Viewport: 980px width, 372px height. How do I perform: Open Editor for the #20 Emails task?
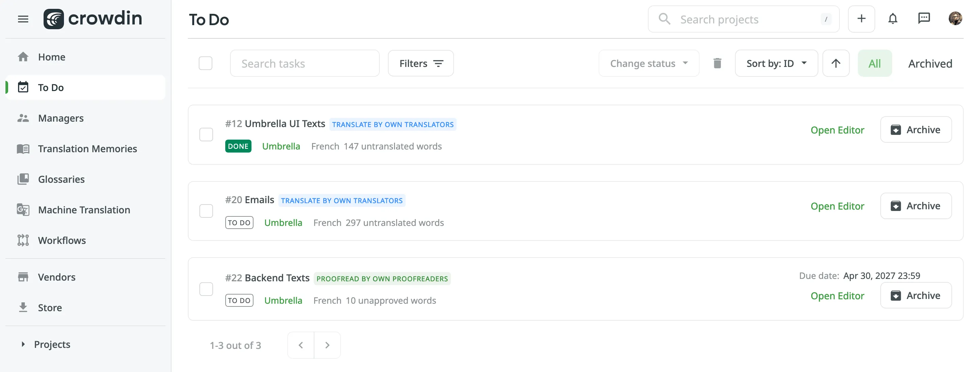[838, 206]
